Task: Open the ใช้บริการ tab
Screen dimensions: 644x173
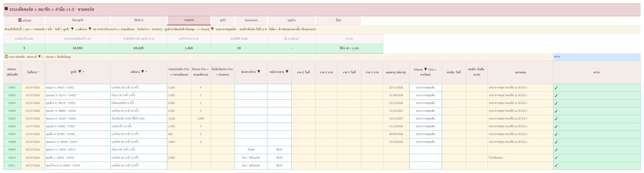Action: (139, 20)
